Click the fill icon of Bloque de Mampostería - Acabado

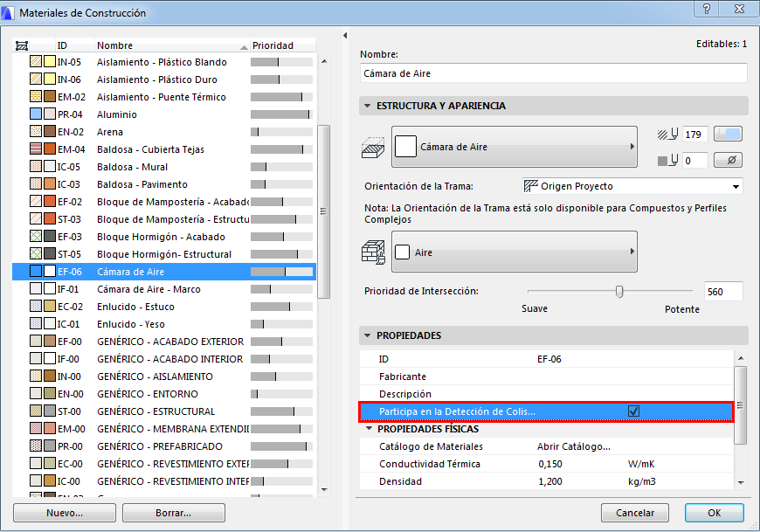36,202
